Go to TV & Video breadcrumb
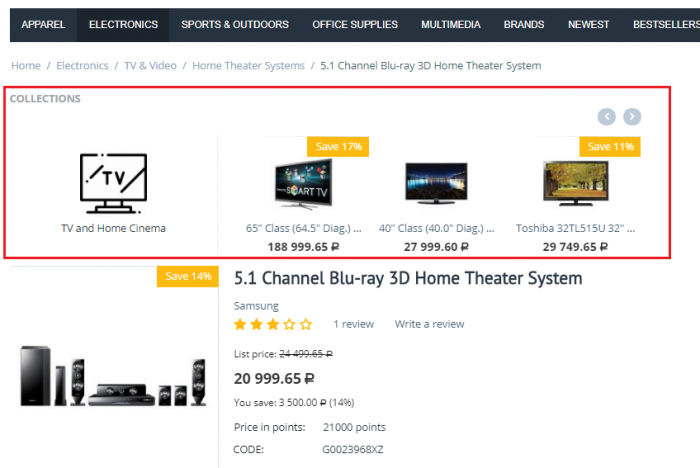 click(x=150, y=66)
